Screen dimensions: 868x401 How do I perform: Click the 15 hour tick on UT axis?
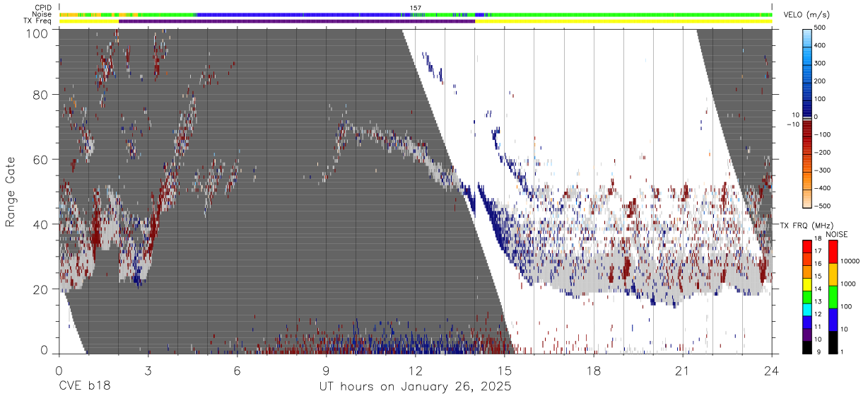pyautogui.click(x=504, y=369)
